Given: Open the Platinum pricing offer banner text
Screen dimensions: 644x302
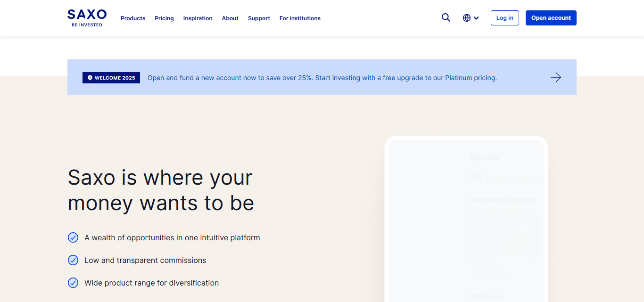Looking at the screenshot, I should (322, 78).
